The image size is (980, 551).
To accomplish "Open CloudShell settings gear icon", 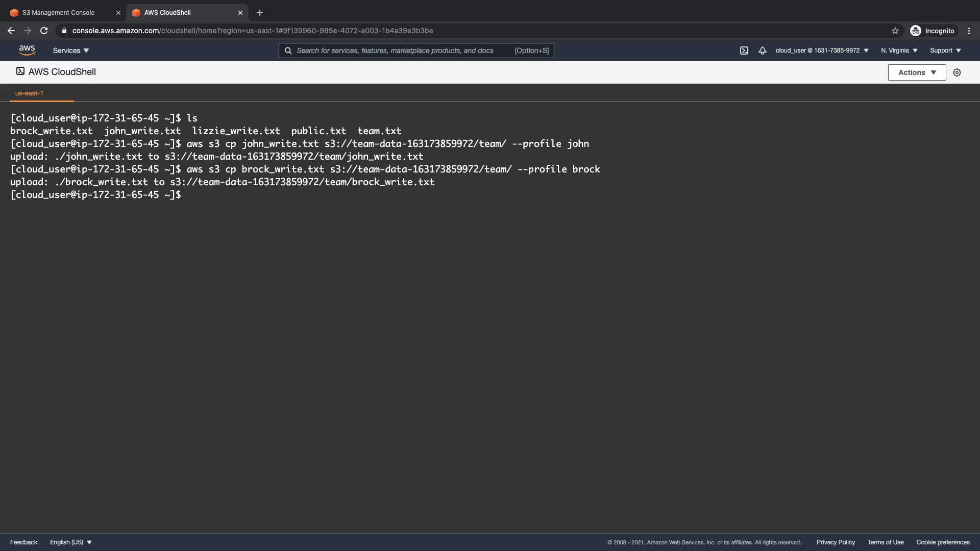I will click(957, 72).
